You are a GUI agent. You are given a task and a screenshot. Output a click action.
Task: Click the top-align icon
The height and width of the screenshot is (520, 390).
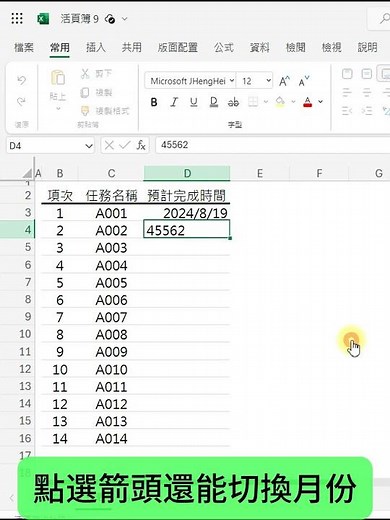pyautogui.click(x=347, y=74)
